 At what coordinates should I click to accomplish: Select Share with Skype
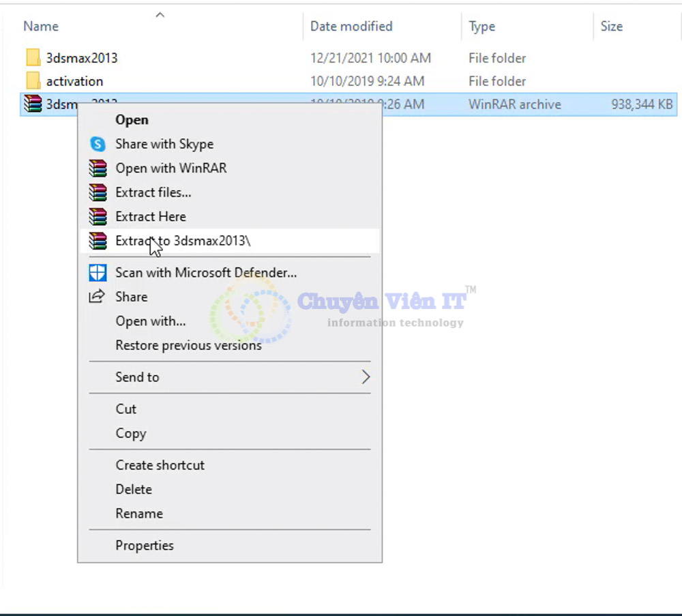230,144
